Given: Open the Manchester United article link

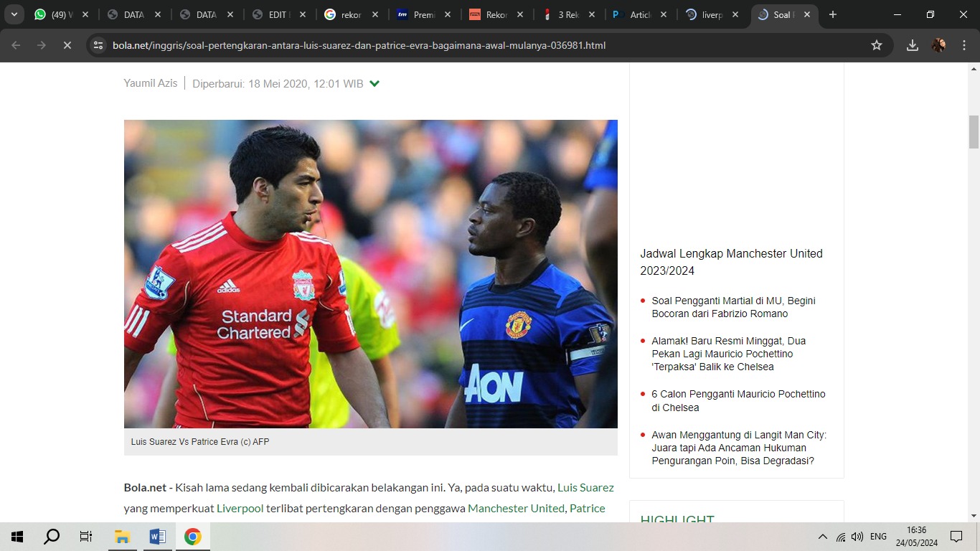Looking at the screenshot, I should pos(517,509).
